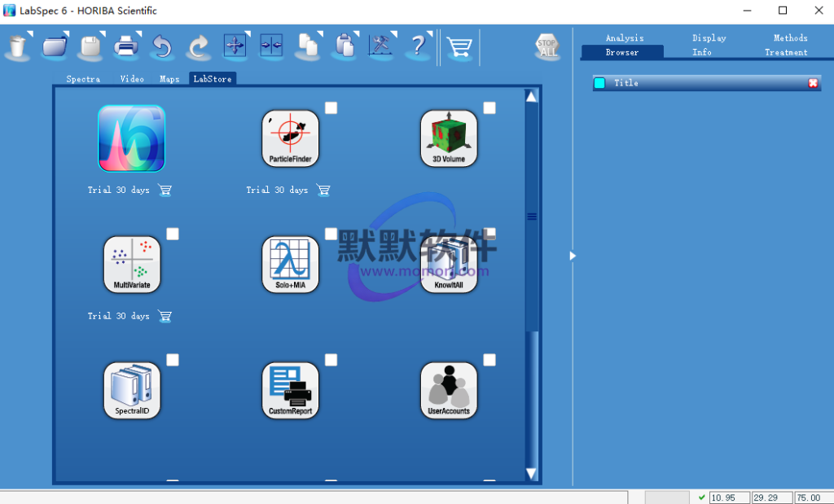834x504 pixels.
Task: Open the tools hammer icon
Action: click(x=380, y=46)
